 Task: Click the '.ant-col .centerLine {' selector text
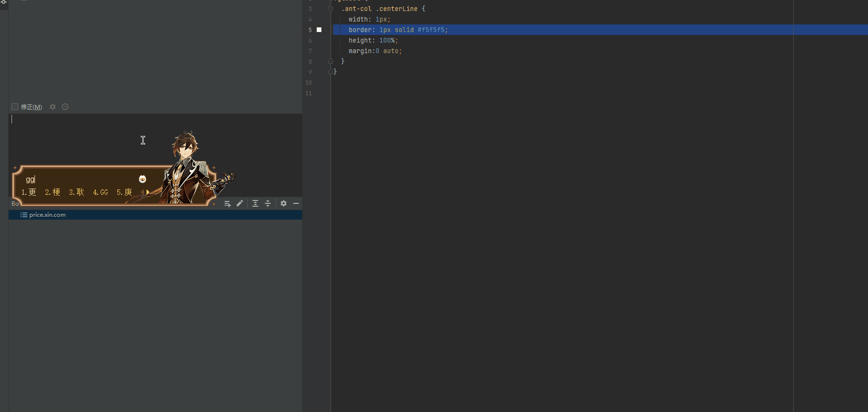point(383,9)
